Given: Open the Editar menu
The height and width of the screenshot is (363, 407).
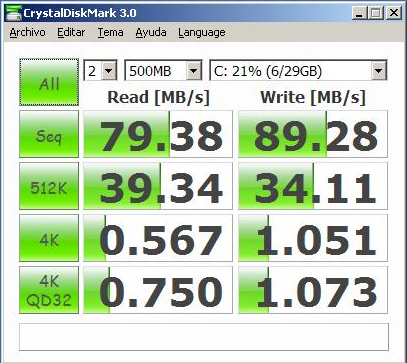Looking at the screenshot, I should point(71,32).
